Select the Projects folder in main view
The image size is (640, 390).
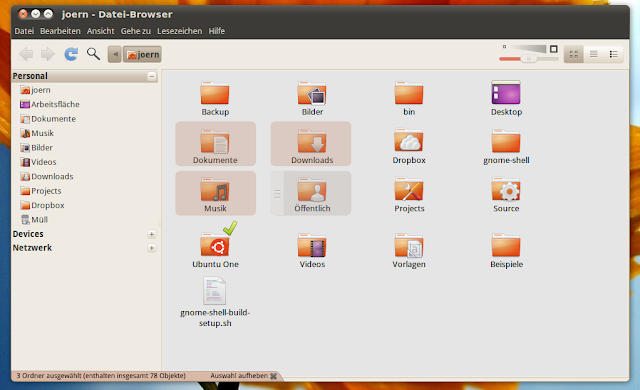point(409,190)
